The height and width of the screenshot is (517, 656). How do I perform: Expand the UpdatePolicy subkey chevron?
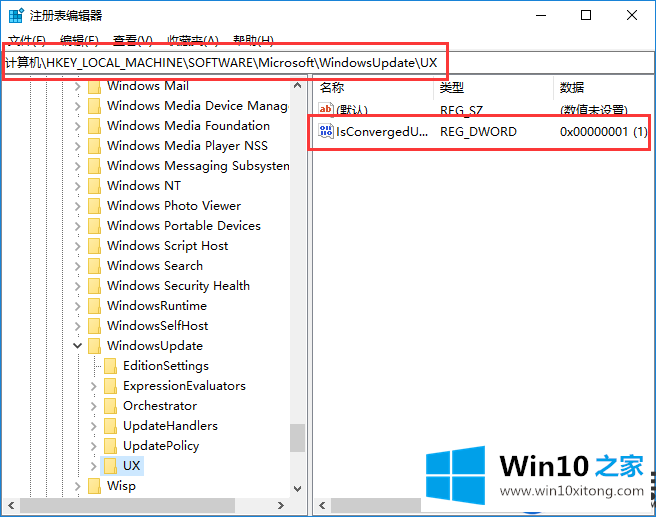coord(94,446)
